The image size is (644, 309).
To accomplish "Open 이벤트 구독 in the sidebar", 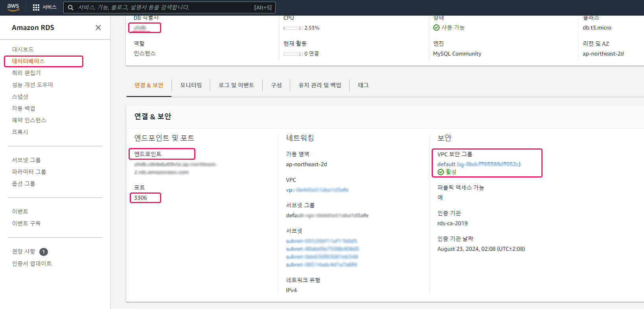I will pos(26,223).
